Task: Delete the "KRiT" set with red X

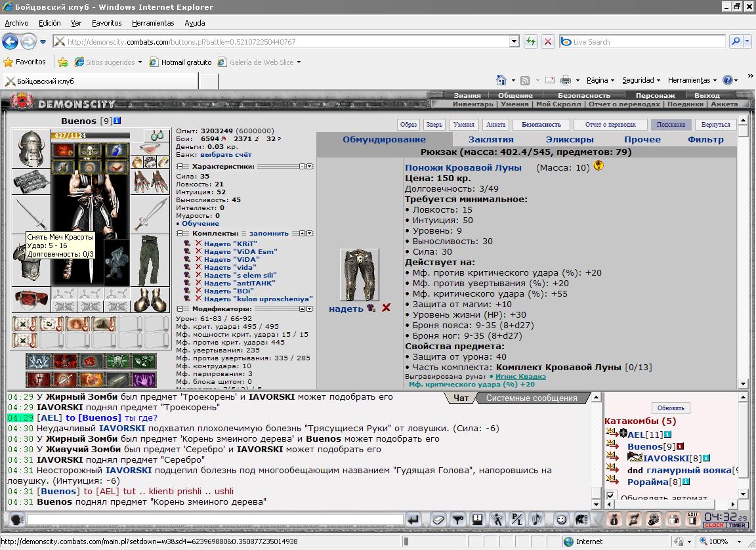Action: coord(198,243)
